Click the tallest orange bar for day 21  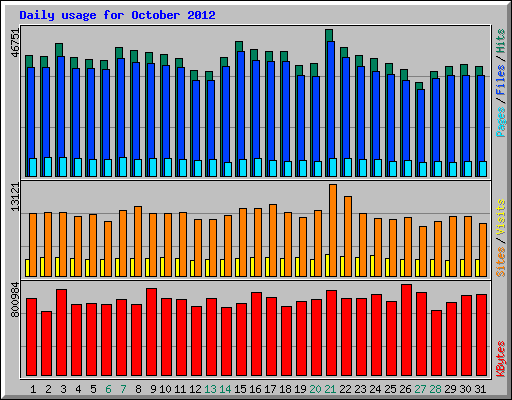click(x=333, y=230)
